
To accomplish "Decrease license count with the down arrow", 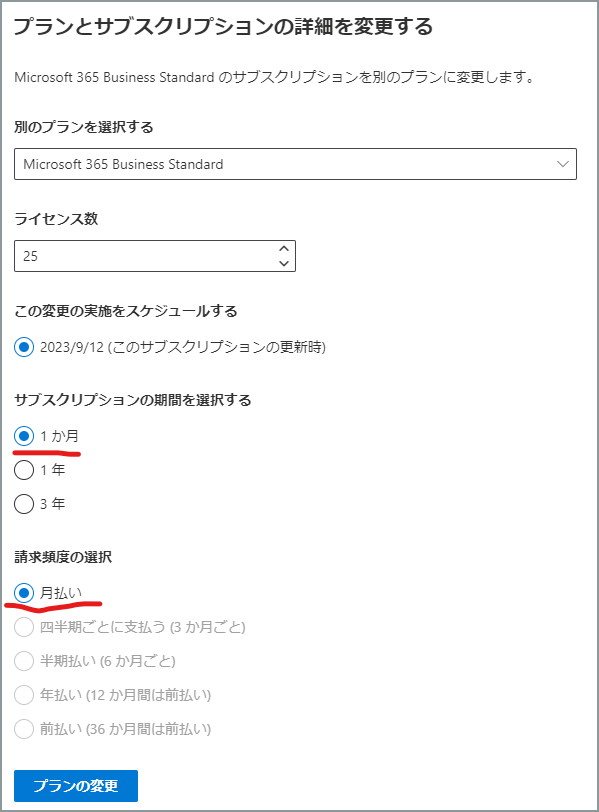I will point(284,263).
